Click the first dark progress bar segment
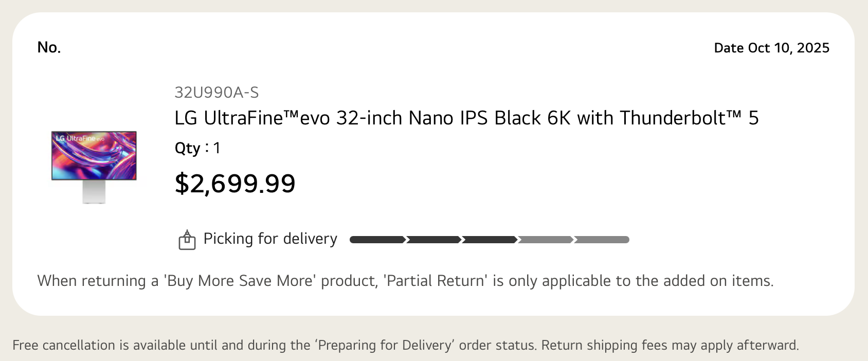Image resolution: width=868 pixels, height=361 pixels. point(377,240)
